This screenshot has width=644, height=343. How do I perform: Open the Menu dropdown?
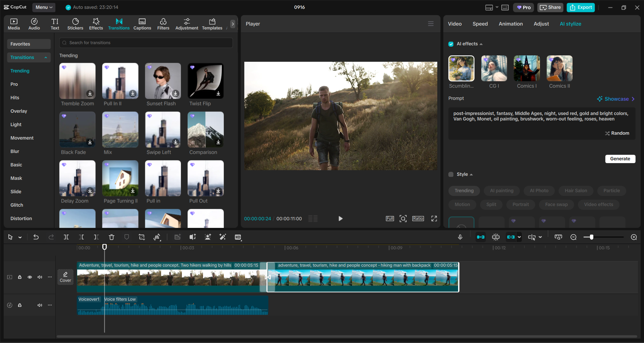tap(44, 7)
